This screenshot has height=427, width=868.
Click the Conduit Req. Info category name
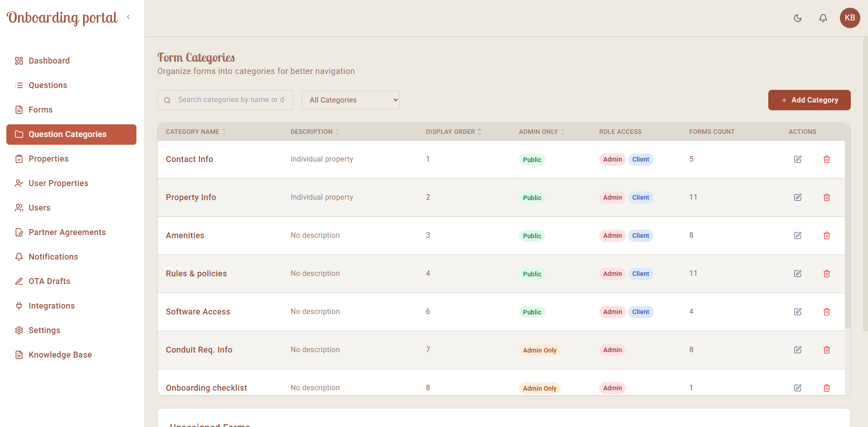[199, 350]
